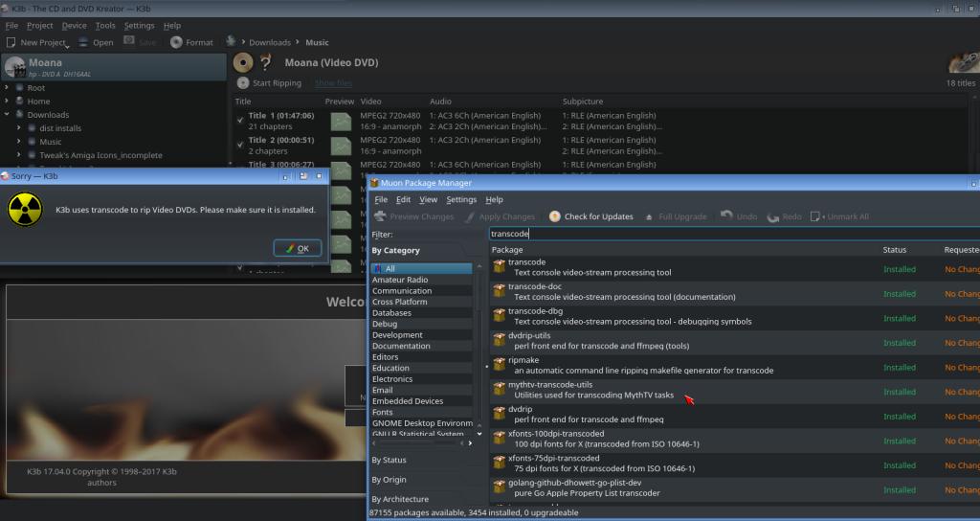Expand Tweak's Amiga Icons_incomplete folder
This screenshot has width=980, height=521.
tap(19, 154)
